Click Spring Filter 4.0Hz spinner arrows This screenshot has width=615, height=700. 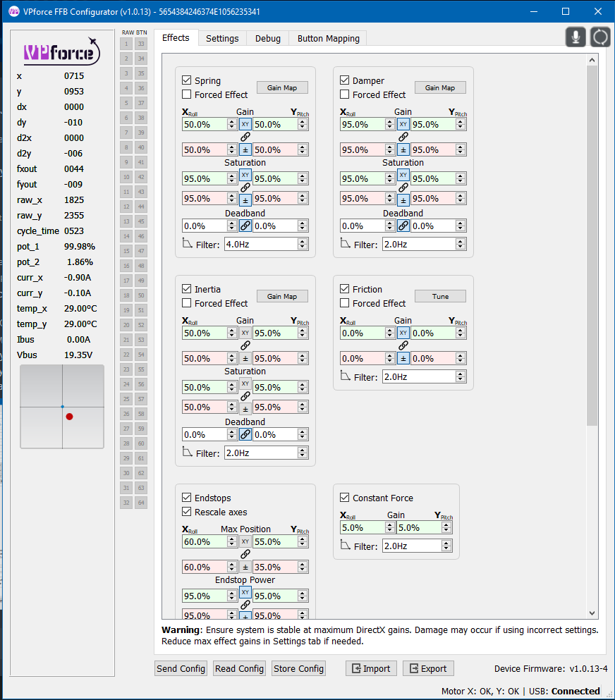point(303,244)
